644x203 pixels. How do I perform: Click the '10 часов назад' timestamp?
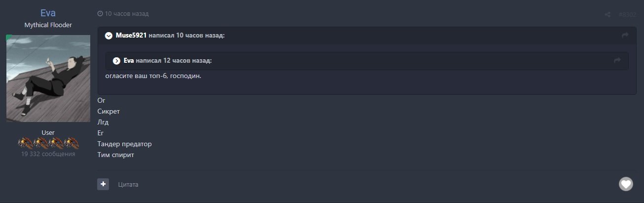(x=126, y=14)
